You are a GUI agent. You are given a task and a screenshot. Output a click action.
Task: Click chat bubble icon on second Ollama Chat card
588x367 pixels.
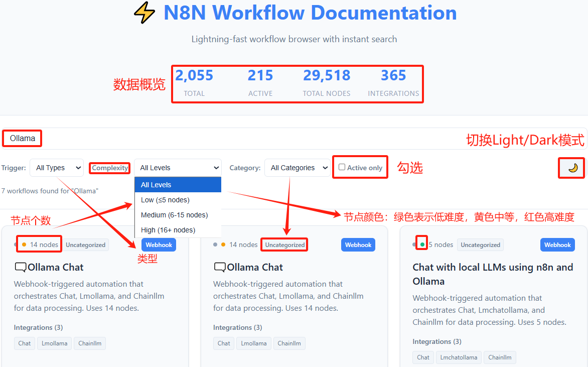coord(220,267)
